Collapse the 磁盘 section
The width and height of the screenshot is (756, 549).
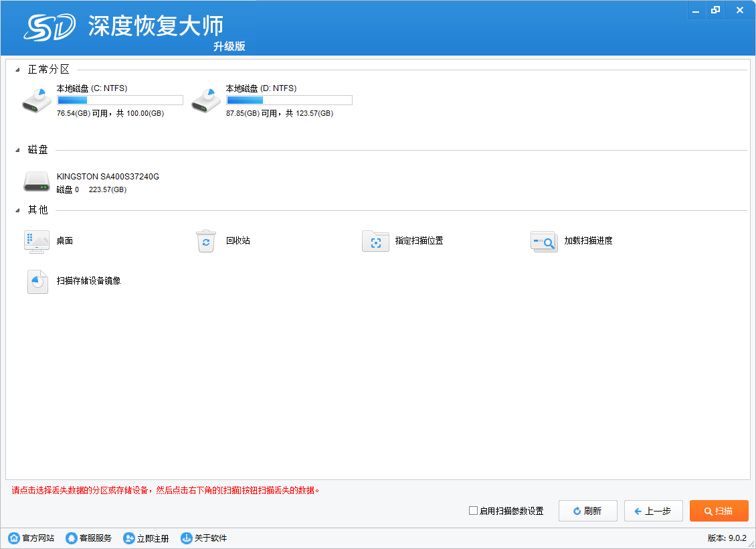[x=18, y=150]
